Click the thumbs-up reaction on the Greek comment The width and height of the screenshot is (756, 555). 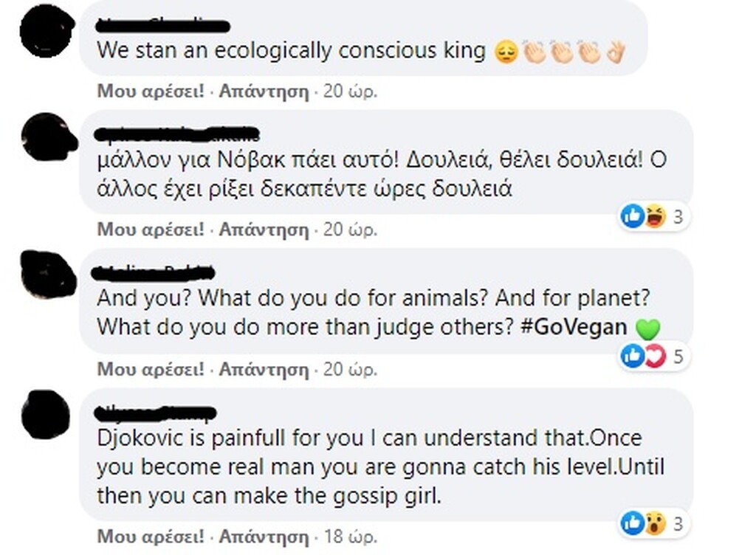tap(633, 216)
